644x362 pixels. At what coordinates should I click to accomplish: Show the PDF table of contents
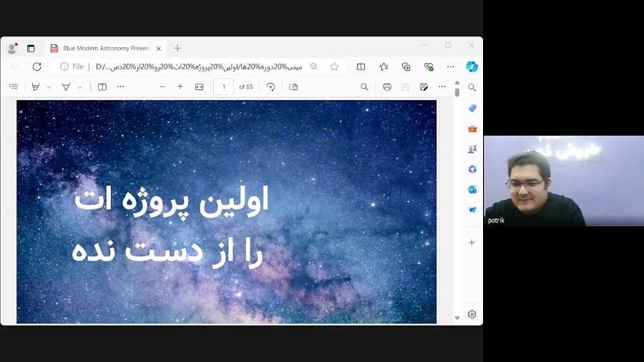(14, 87)
